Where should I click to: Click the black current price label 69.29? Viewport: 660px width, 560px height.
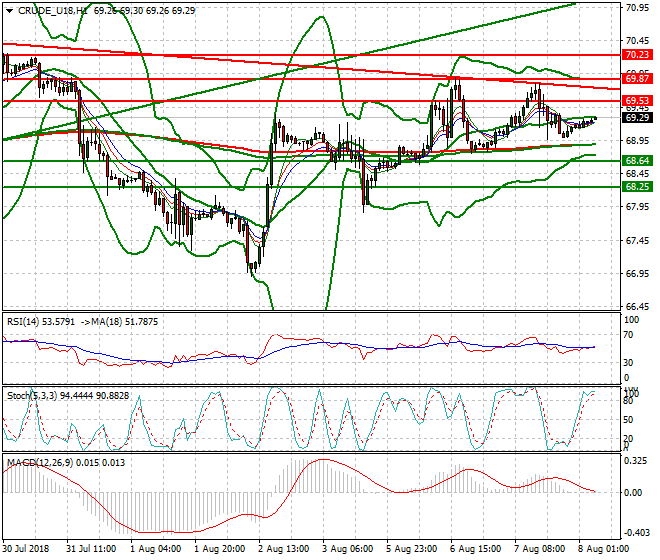pyautogui.click(x=637, y=117)
